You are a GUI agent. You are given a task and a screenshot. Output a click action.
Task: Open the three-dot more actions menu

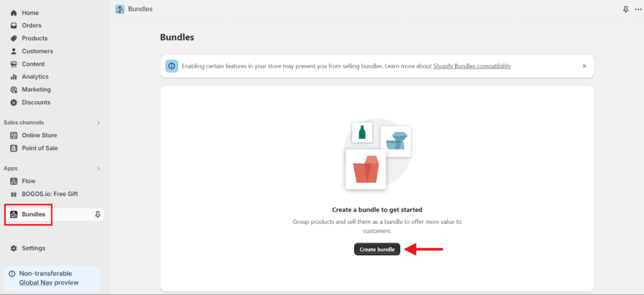pos(638,9)
